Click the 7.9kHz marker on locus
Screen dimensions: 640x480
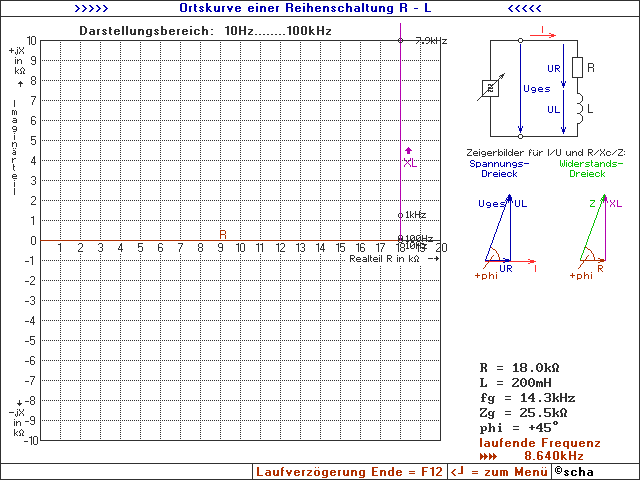coord(401,40)
